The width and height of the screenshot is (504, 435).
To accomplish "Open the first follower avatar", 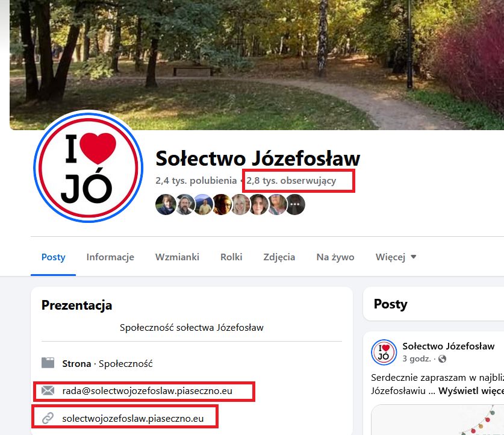I will (x=166, y=204).
